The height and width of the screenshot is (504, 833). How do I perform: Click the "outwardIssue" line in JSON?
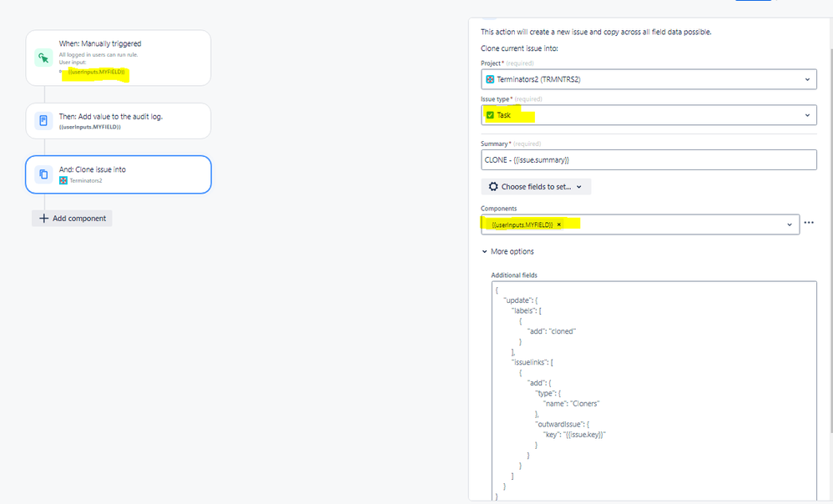coord(562,425)
